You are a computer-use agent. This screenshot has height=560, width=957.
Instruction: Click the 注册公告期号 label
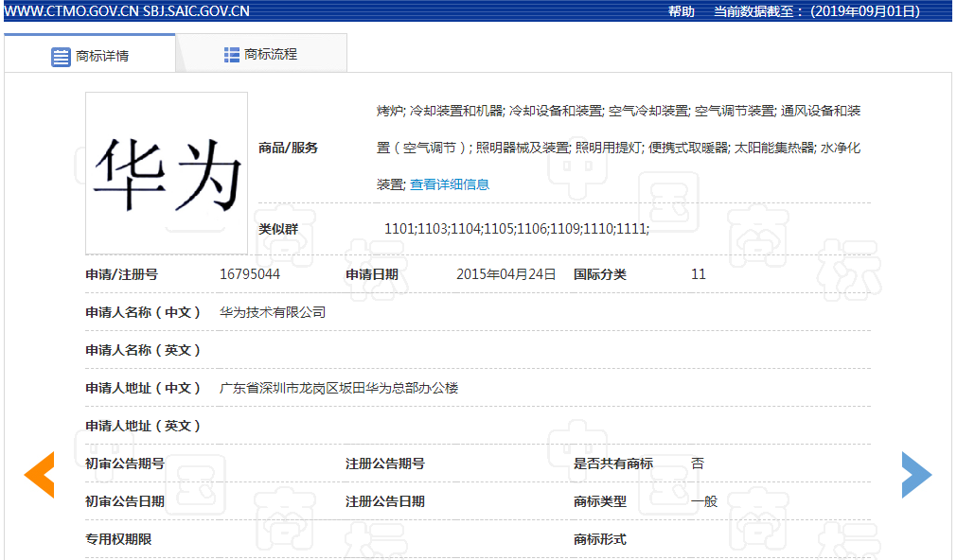tap(385, 464)
